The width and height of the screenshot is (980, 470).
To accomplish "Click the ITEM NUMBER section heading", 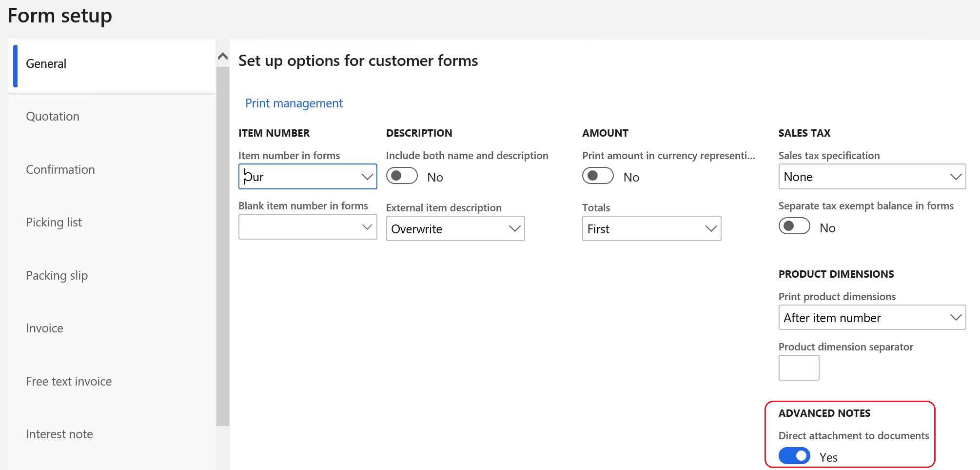I will 274,133.
